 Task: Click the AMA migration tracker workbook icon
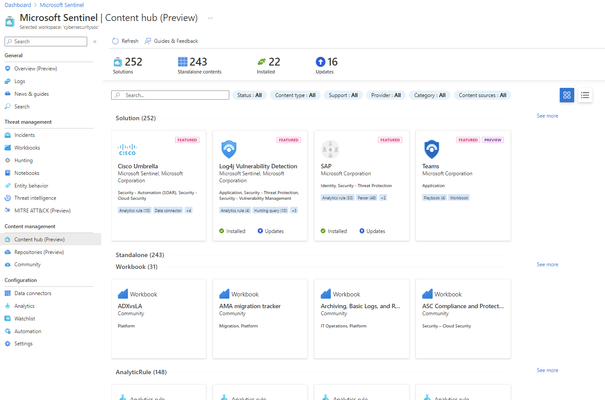click(x=224, y=294)
